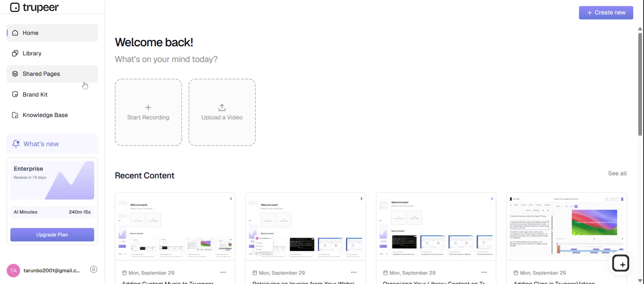Click the scrollbar up arrow

pyautogui.click(x=640, y=29)
